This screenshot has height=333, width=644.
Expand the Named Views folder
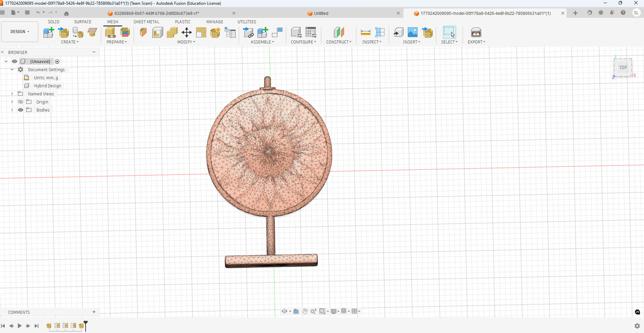(x=12, y=94)
